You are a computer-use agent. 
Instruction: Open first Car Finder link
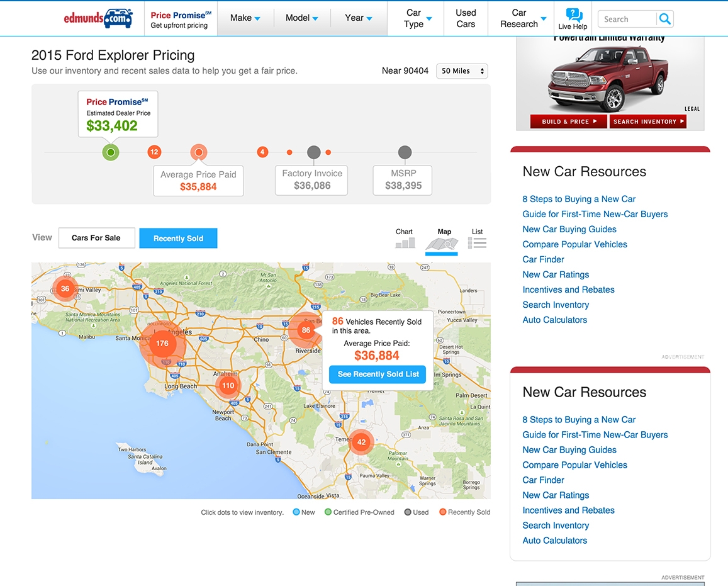(x=543, y=259)
